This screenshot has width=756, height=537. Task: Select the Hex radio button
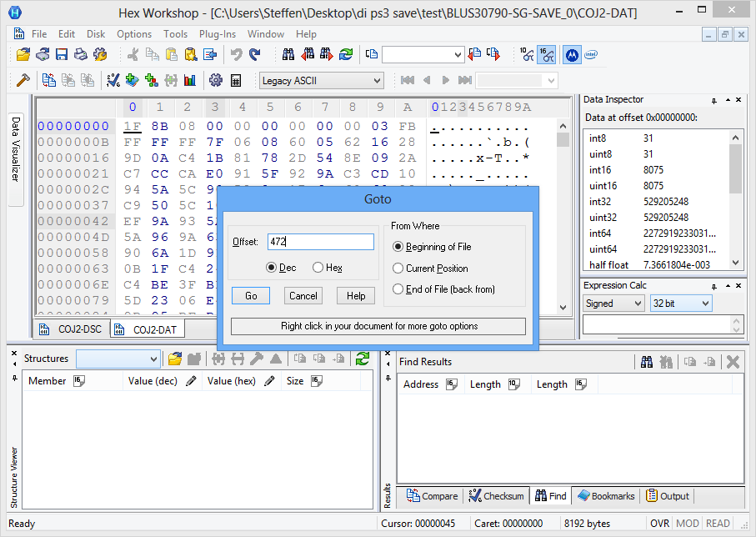click(318, 268)
